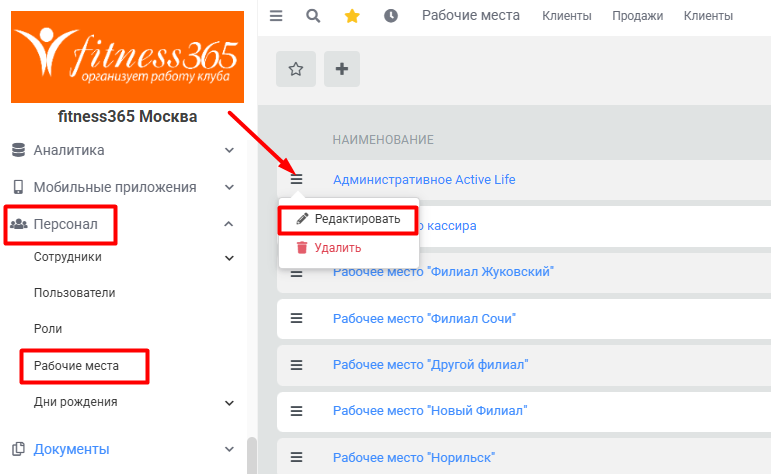Open row menu for Рабочее место "Норильск"

[297, 457]
